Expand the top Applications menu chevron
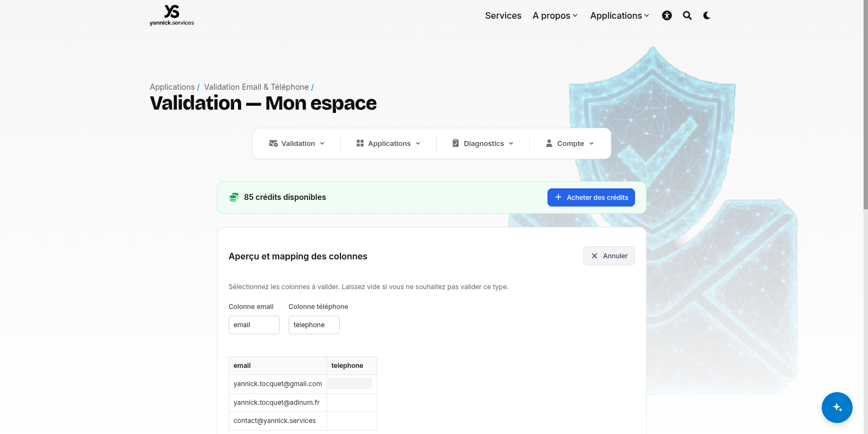Image resolution: width=868 pixels, height=434 pixels. point(647,15)
